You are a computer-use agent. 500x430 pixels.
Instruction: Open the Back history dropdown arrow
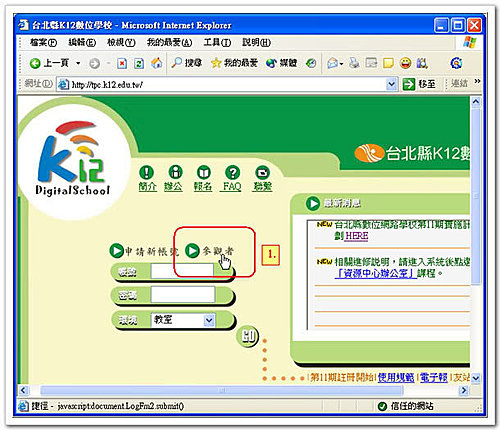(x=78, y=63)
